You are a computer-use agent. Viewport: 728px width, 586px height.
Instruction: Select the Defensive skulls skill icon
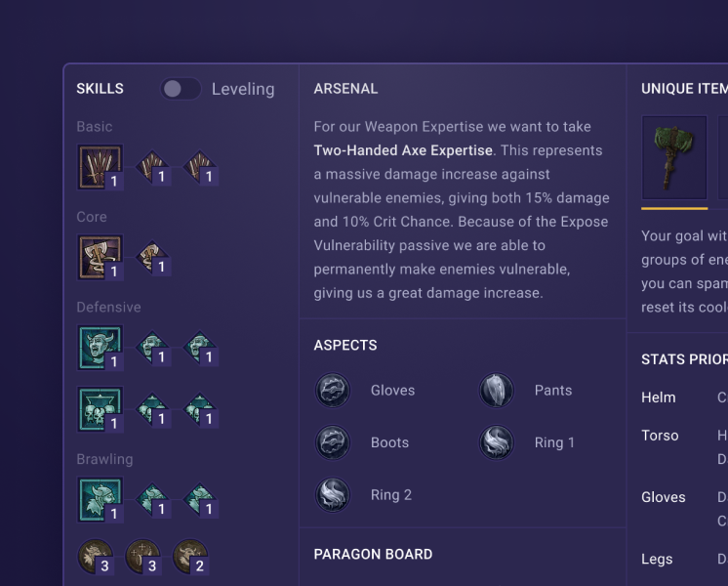click(100, 409)
